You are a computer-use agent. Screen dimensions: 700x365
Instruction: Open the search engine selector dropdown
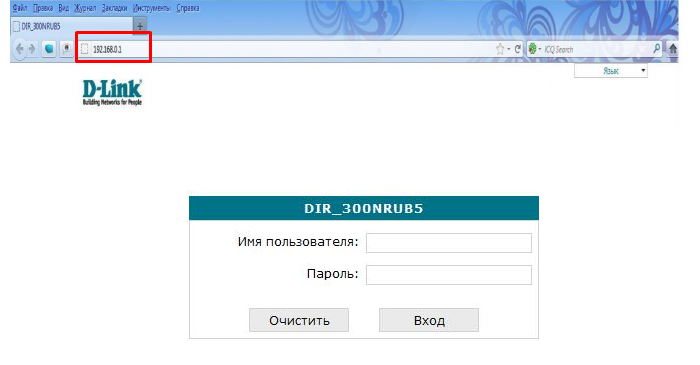point(534,49)
